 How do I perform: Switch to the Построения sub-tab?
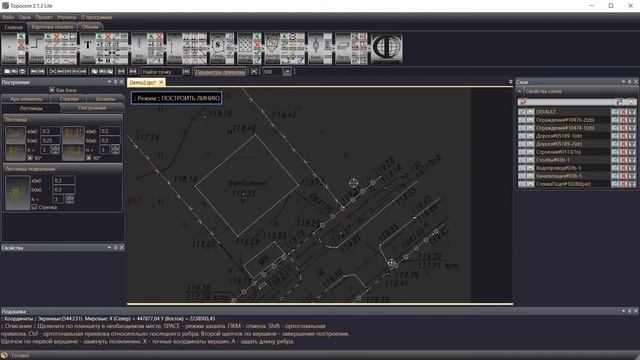tap(92, 108)
